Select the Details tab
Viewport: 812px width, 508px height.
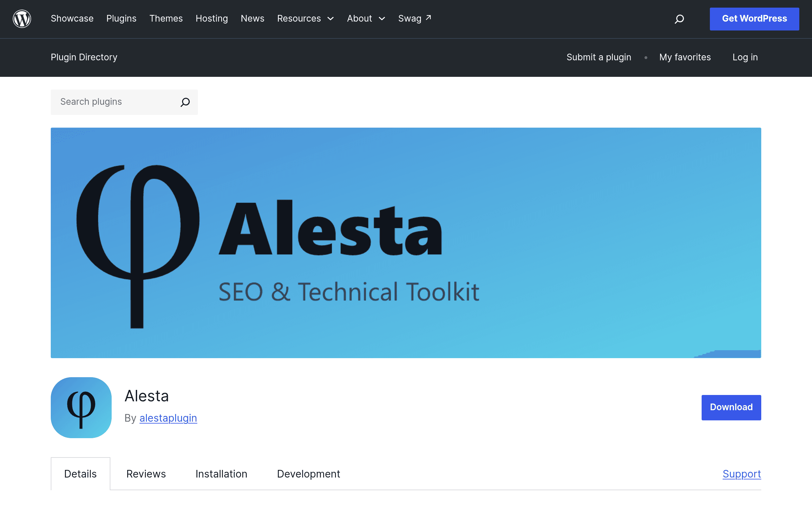(x=81, y=474)
